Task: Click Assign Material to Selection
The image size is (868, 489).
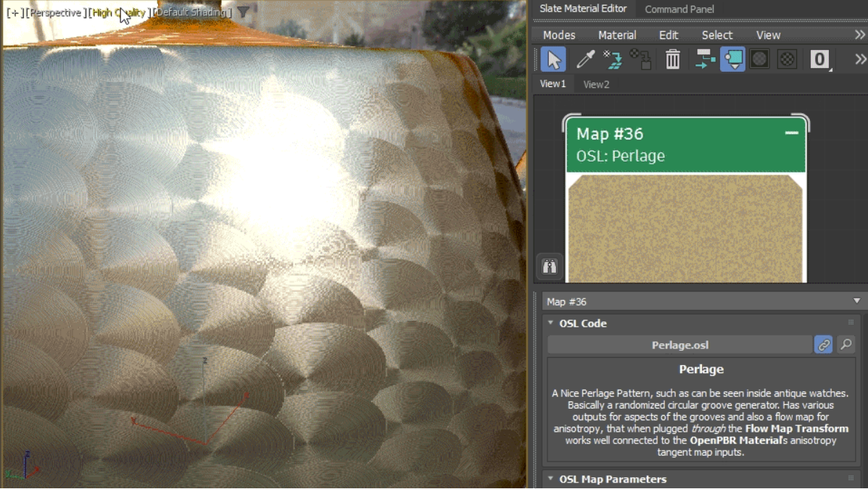Action: (613, 59)
